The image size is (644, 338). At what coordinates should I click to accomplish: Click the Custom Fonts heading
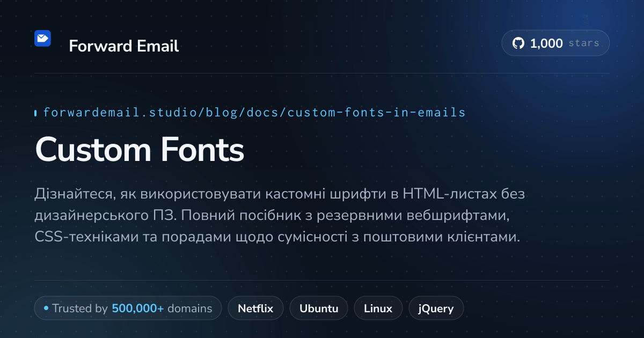(x=140, y=150)
